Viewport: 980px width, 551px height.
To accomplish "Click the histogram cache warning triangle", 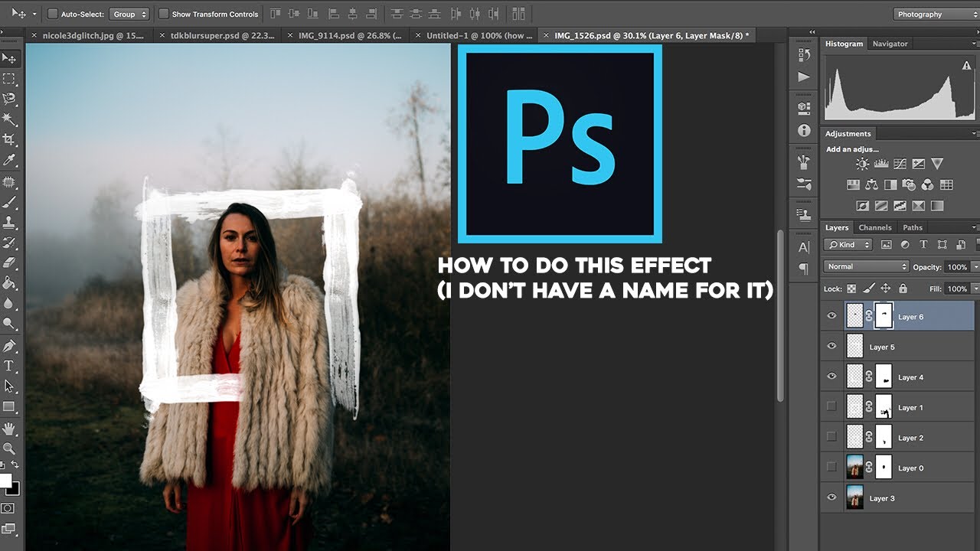I will pyautogui.click(x=966, y=67).
